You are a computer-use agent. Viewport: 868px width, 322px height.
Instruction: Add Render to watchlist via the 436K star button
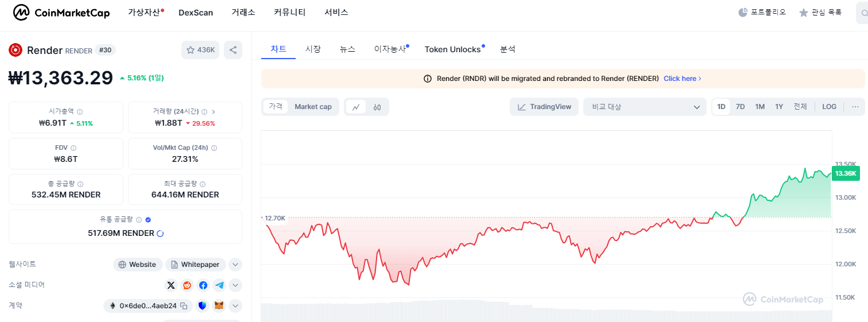coord(200,50)
